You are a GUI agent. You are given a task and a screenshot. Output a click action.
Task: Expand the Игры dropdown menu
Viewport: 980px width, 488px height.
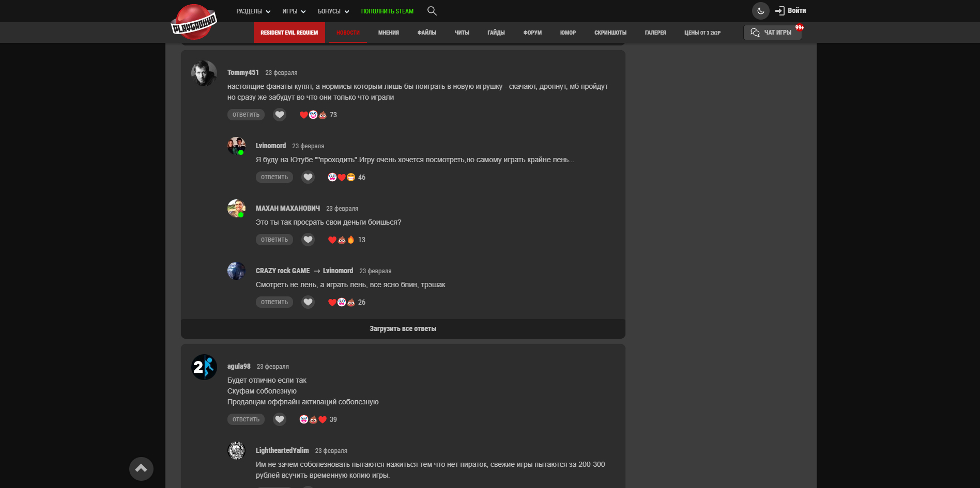[x=294, y=11]
